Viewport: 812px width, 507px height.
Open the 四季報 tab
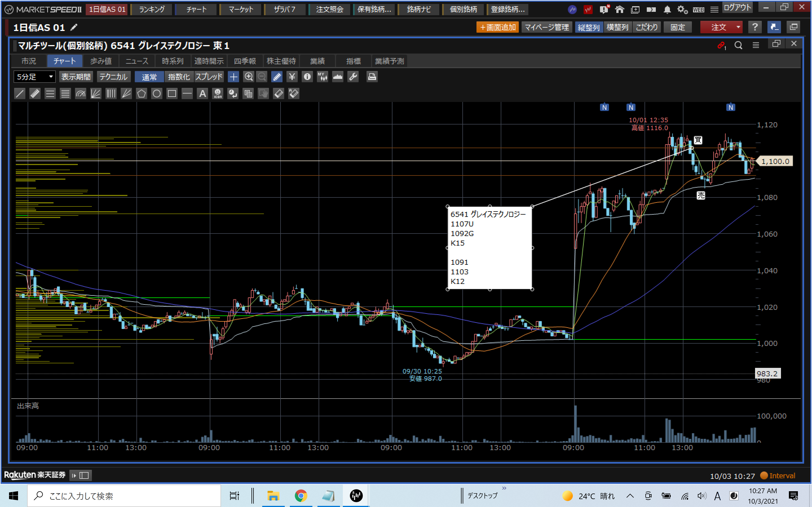pyautogui.click(x=245, y=61)
